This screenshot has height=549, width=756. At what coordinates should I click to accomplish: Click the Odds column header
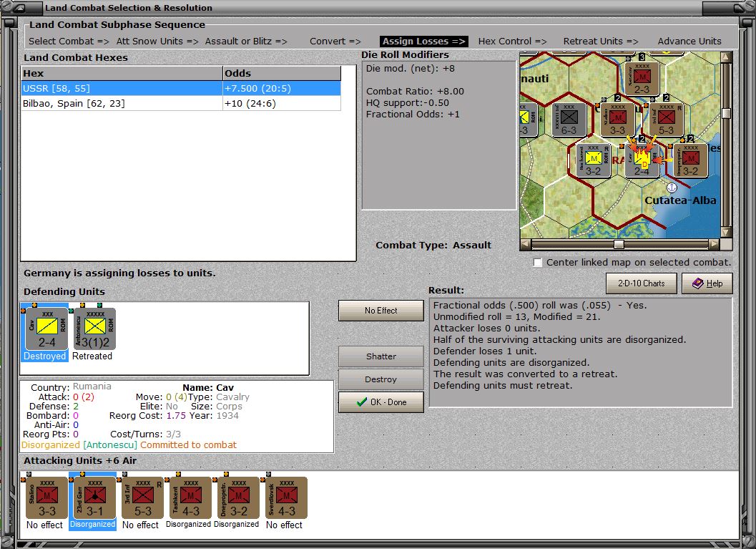(282, 73)
